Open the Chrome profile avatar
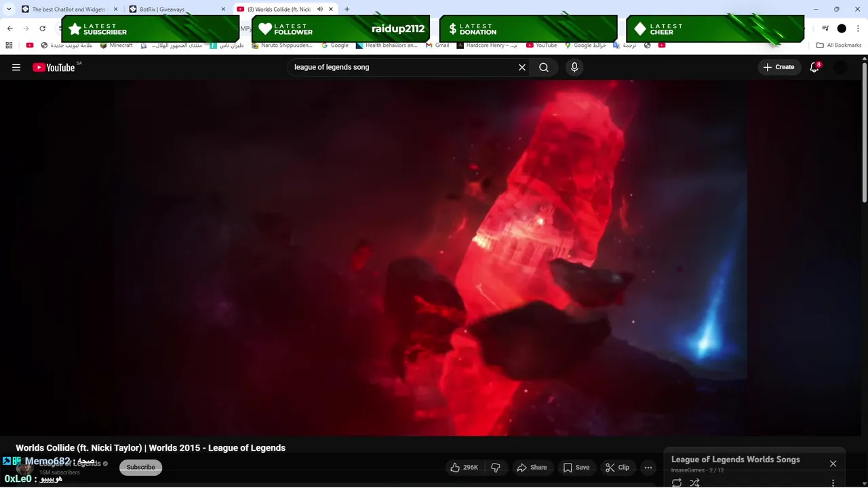Viewport: 868px width, 488px height. coord(842,28)
